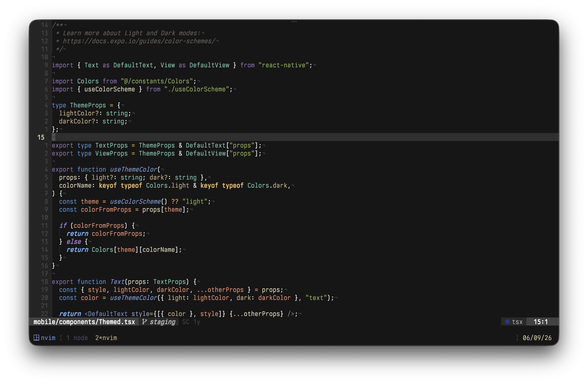Click the 'SC 1y' blame indicator
588x384 pixels.
(x=191, y=322)
